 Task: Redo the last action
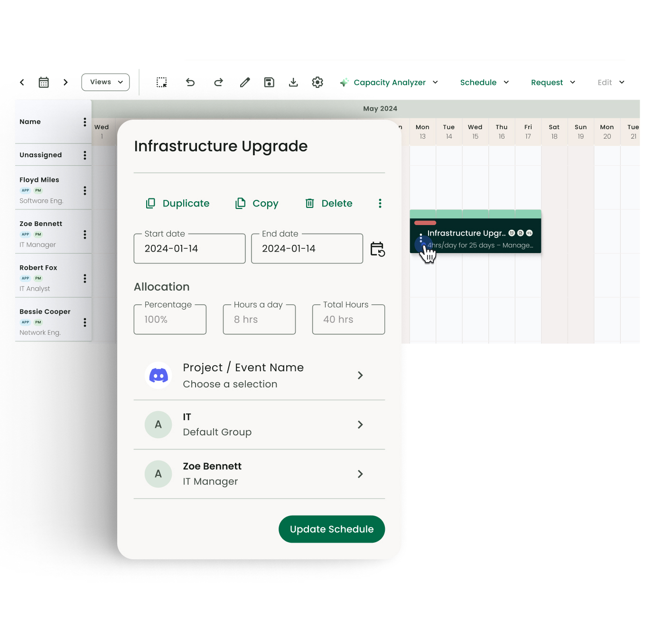[218, 82]
